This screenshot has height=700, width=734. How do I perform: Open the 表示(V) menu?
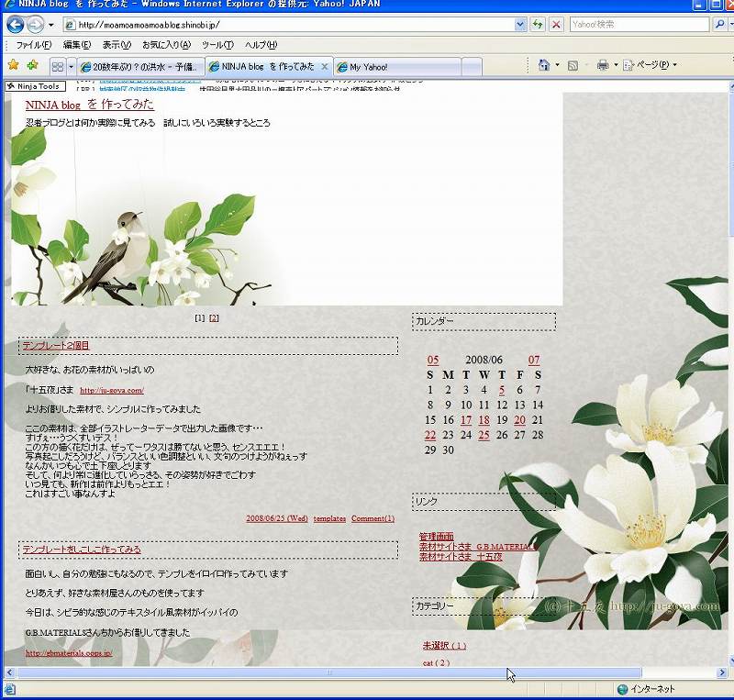117,45
